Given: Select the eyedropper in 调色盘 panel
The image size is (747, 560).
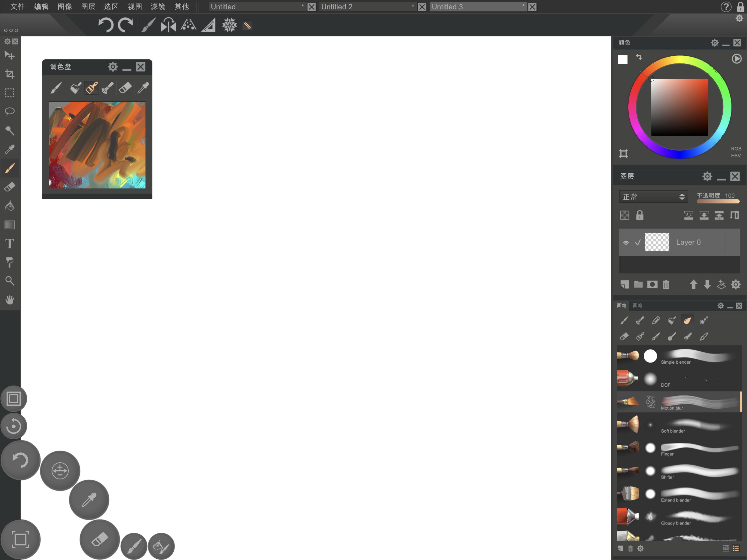Looking at the screenshot, I should [143, 88].
